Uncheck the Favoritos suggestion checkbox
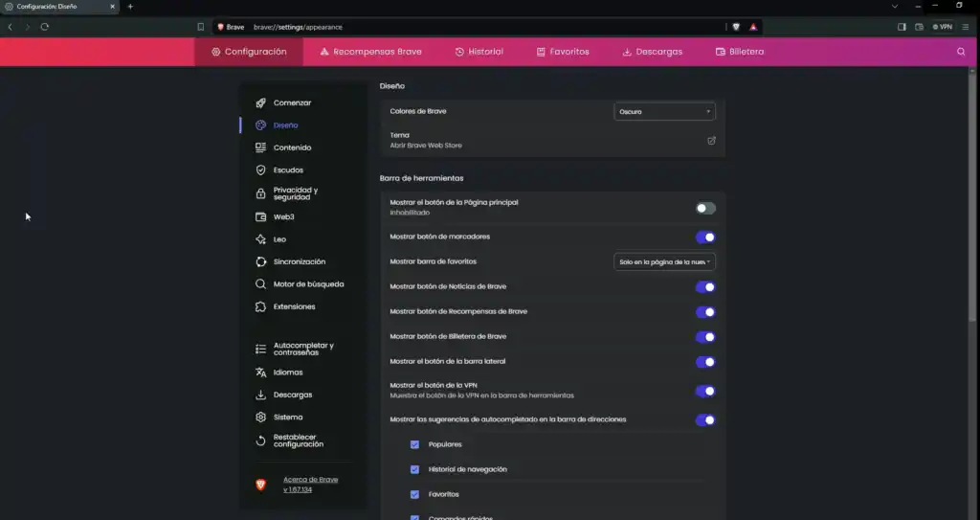The width and height of the screenshot is (980, 520). click(x=414, y=494)
